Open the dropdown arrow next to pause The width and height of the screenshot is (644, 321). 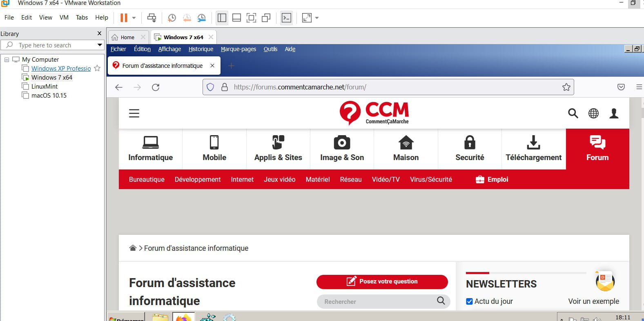point(134,18)
